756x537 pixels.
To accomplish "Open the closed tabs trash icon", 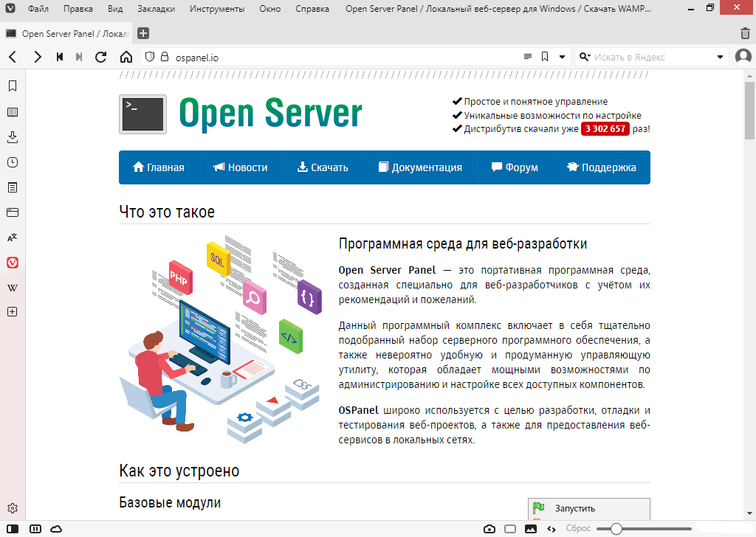I will tap(745, 33).
